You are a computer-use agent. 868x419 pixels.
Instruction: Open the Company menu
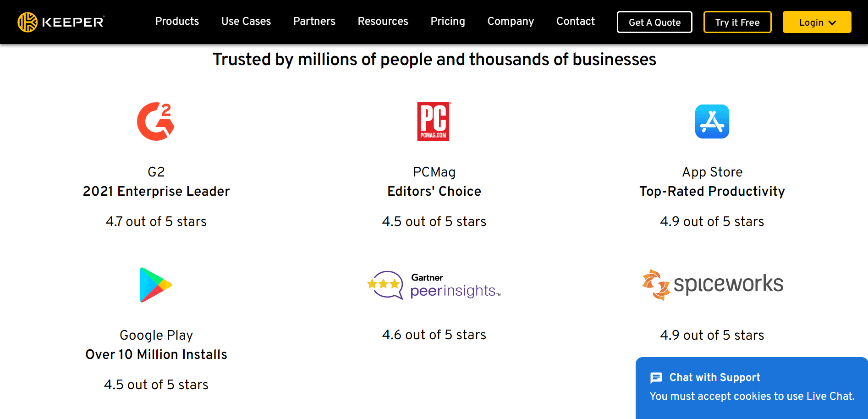click(x=511, y=21)
